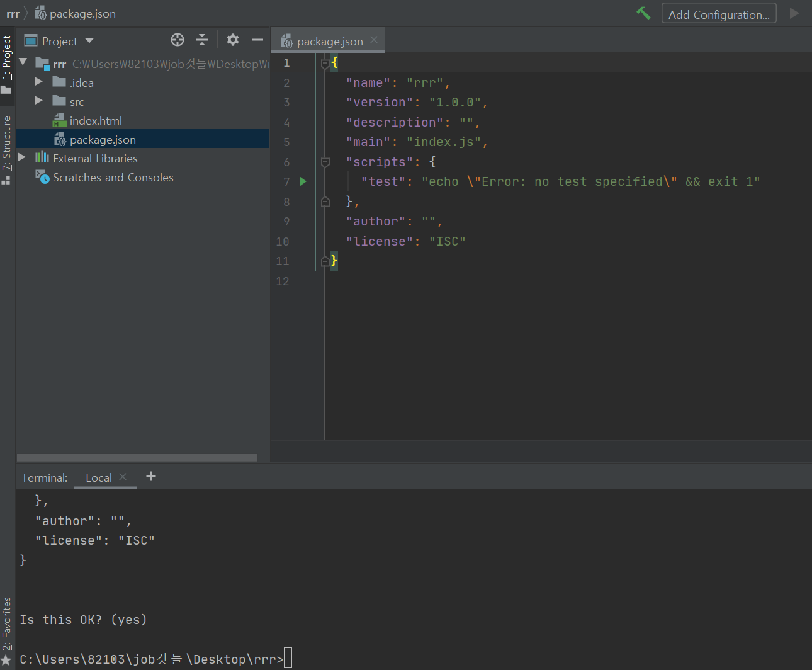812x670 pixels.
Task: Open the Add Configuration dialog
Action: click(719, 14)
